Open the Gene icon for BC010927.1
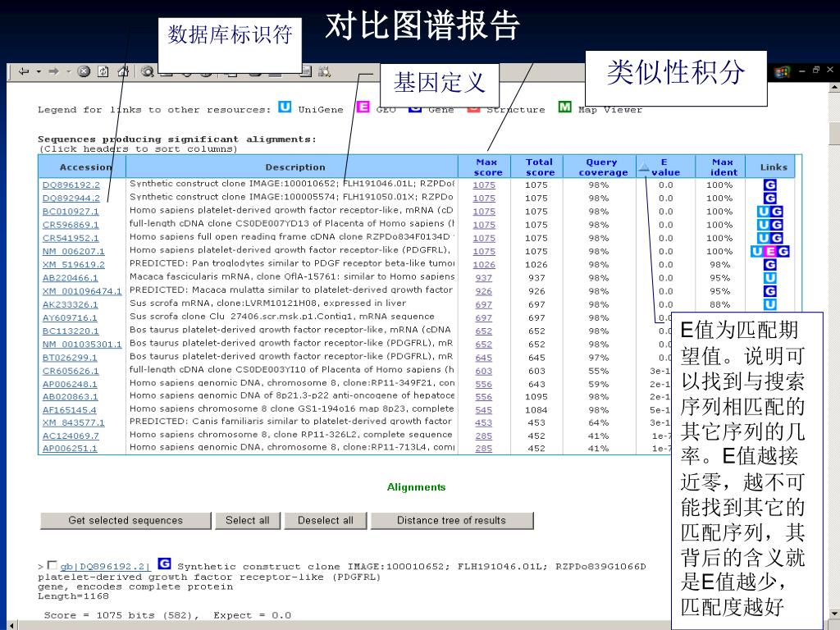 click(x=776, y=212)
